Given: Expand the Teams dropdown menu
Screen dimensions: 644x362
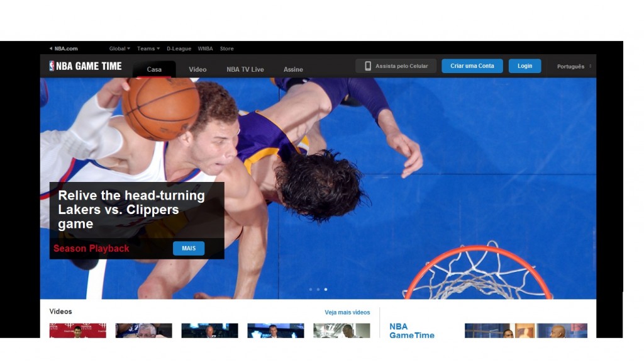Looking at the screenshot, I should point(148,48).
